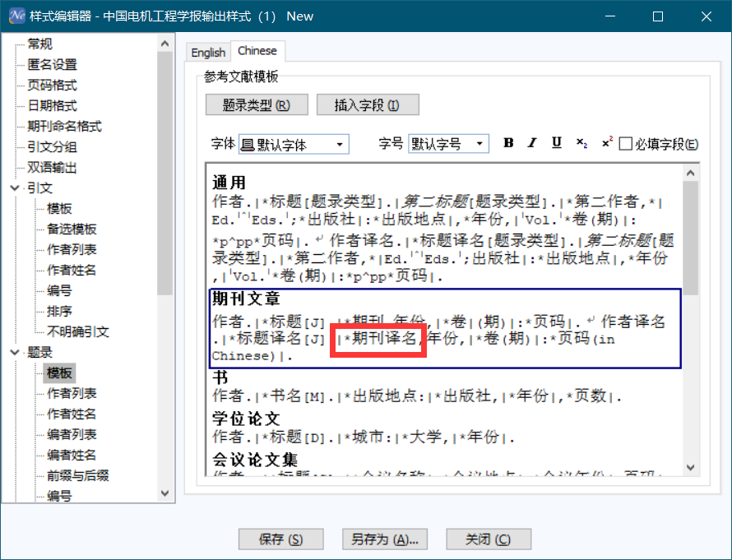Click the template pane vertical scrollbar thumb
The width and height of the screenshot is (732, 560).
coord(691,238)
